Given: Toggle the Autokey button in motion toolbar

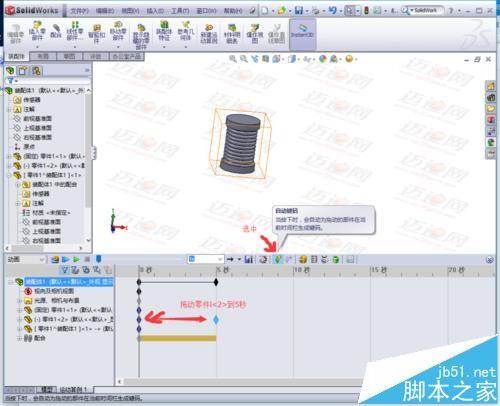Looking at the screenshot, I should point(277,259).
